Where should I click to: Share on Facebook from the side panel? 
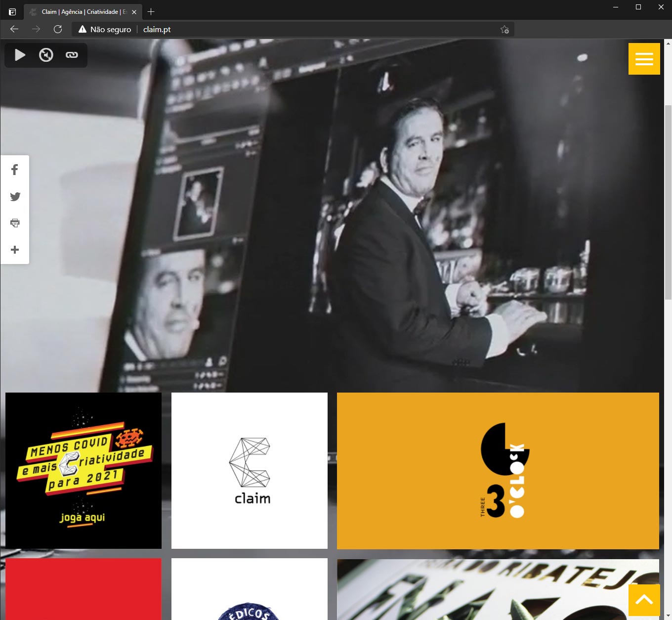15,170
